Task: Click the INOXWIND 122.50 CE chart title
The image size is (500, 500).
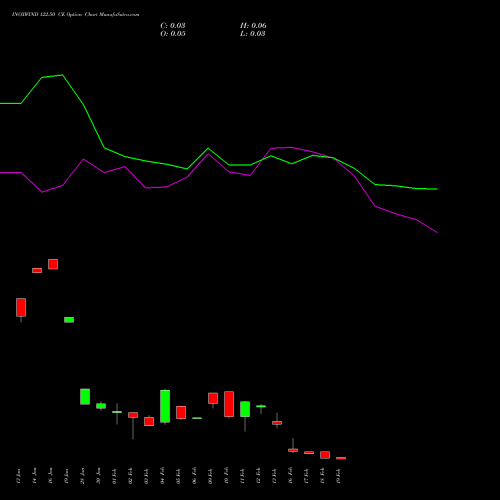Action: (x=75, y=15)
